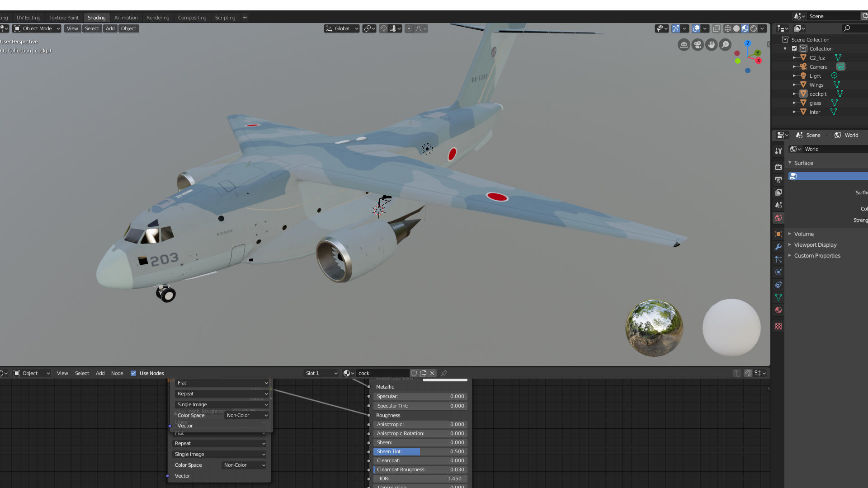868x488 pixels.
Task: Adjust the Sheen Tint slider
Action: [x=420, y=451]
